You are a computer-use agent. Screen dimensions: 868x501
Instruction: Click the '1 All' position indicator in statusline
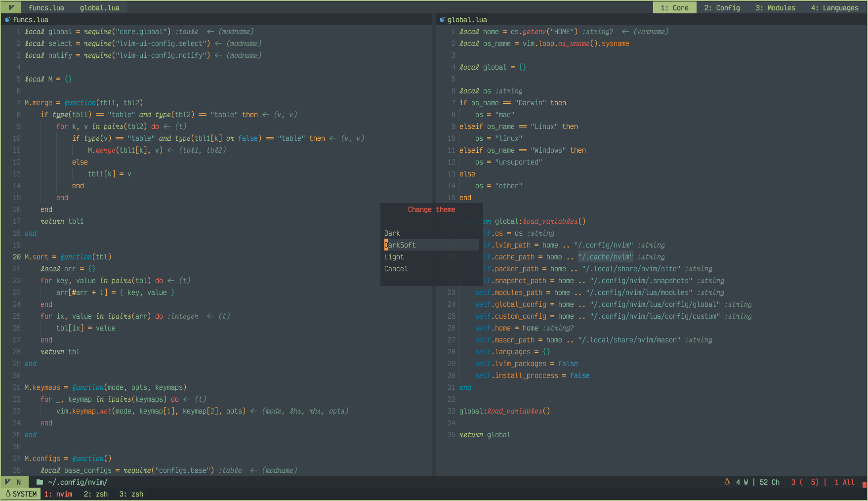(x=845, y=482)
